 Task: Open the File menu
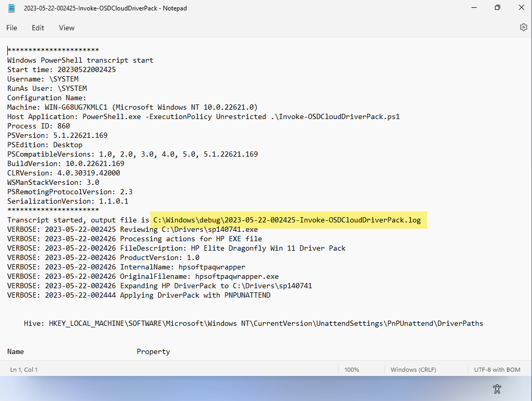(x=11, y=28)
